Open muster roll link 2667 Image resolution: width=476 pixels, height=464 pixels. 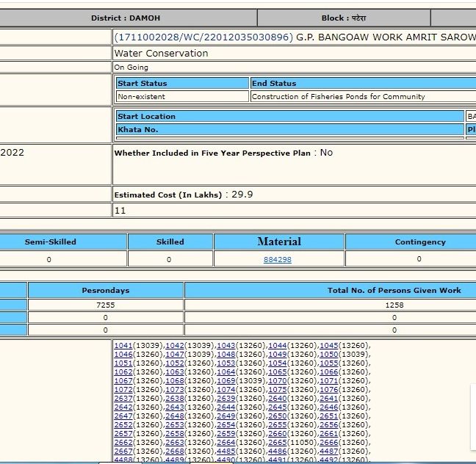tap(123, 451)
